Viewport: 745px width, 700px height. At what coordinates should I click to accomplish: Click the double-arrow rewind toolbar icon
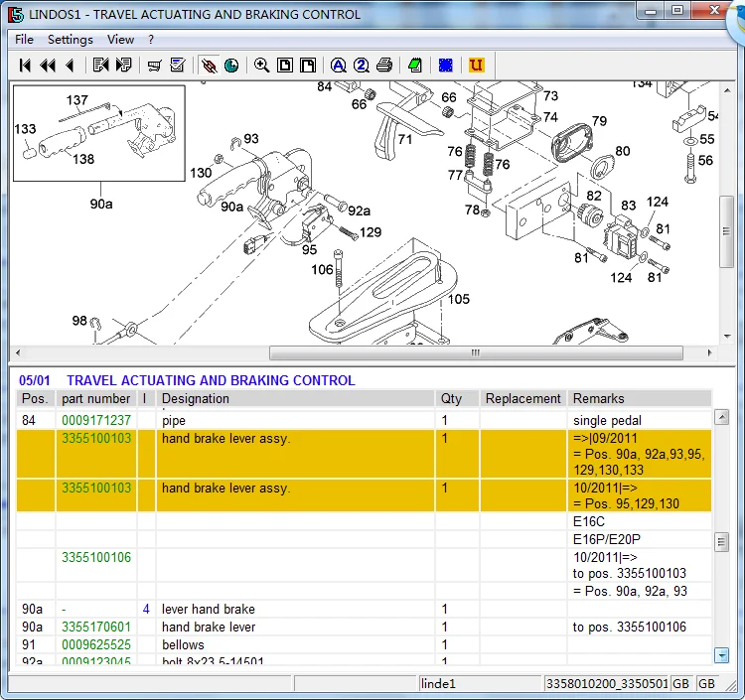(x=48, y=66)
